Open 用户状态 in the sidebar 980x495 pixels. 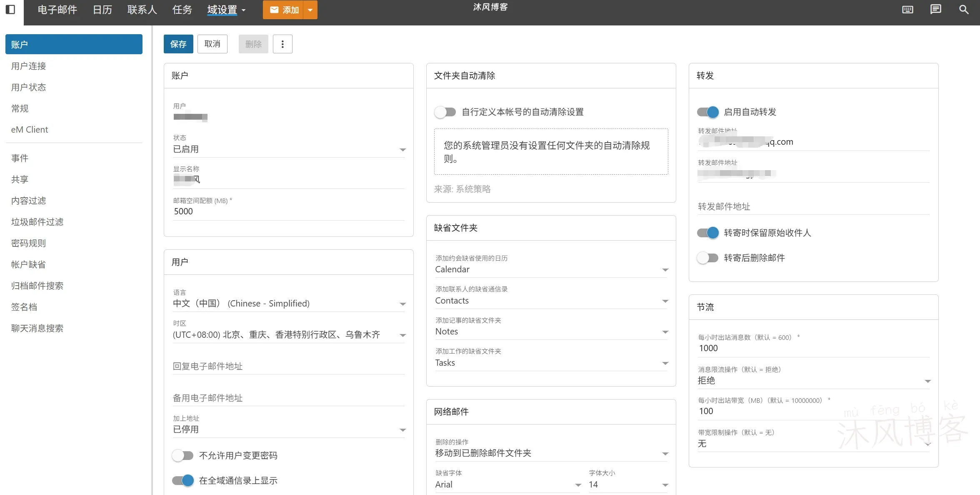tap(74, 87)
